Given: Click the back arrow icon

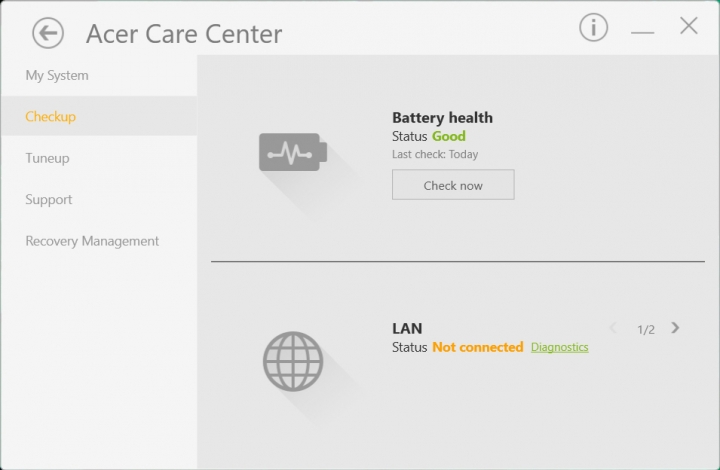Looking at the screenshot, I should click(48, 33).
